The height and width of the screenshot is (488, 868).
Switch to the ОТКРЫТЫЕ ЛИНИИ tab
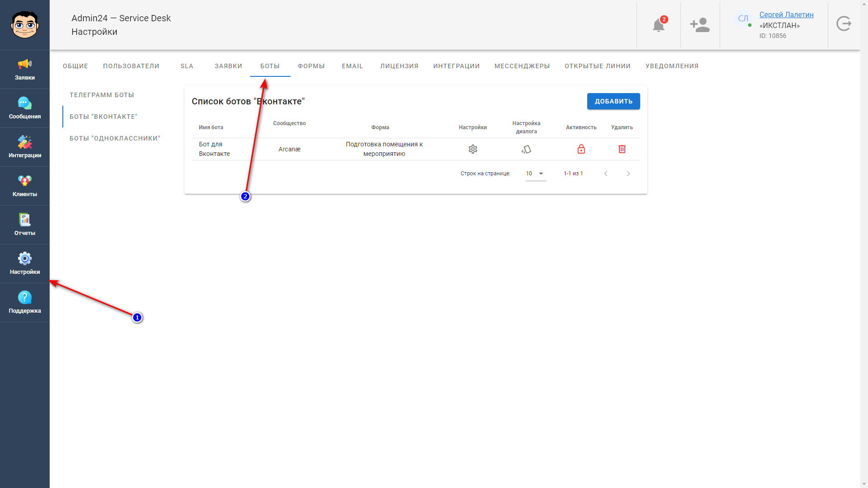(x=598, y=66)
